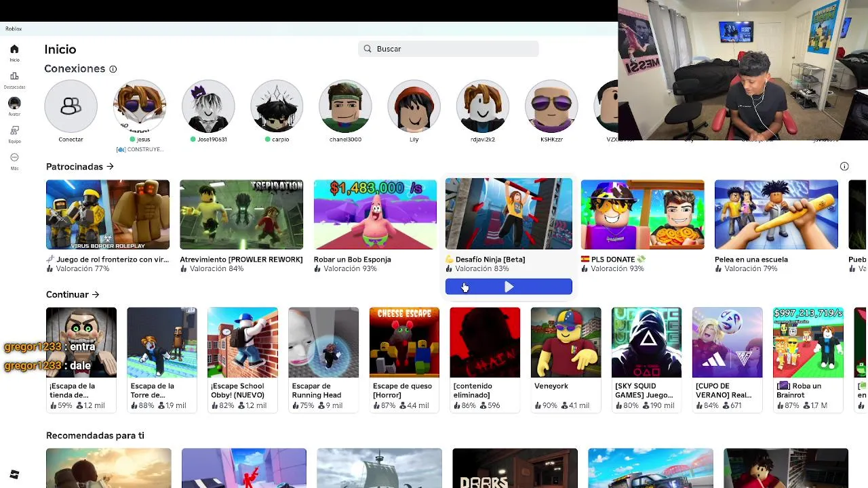This screenshot has height=488, width=868.
Task: Click the Pelea en una escuela title text
Action: click(751, 260)
